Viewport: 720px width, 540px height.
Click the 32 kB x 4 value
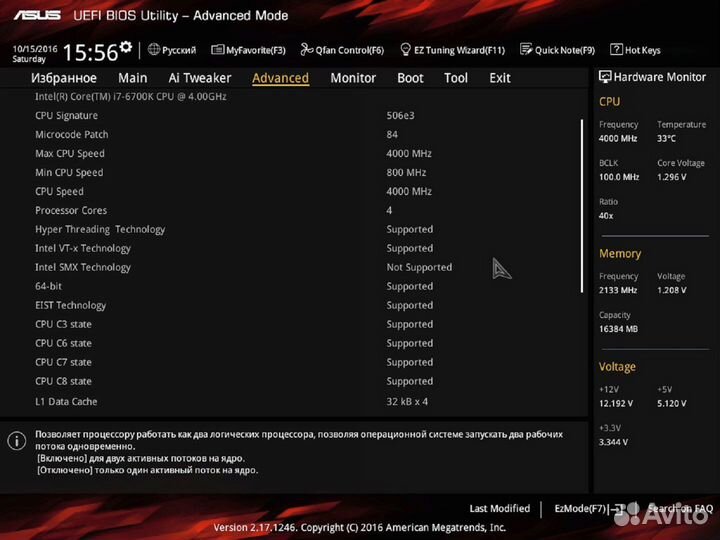[x=407, y=401]
